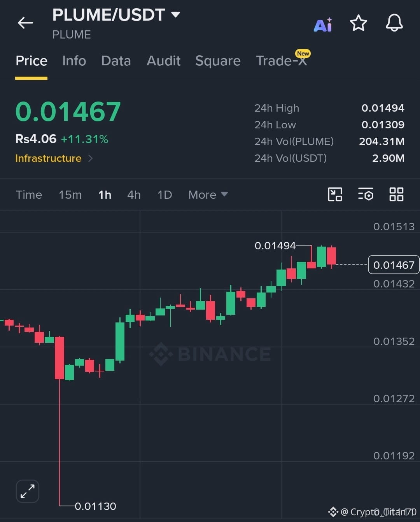
Task: Open the chart indicator settings icon
Action: (366, 194)
